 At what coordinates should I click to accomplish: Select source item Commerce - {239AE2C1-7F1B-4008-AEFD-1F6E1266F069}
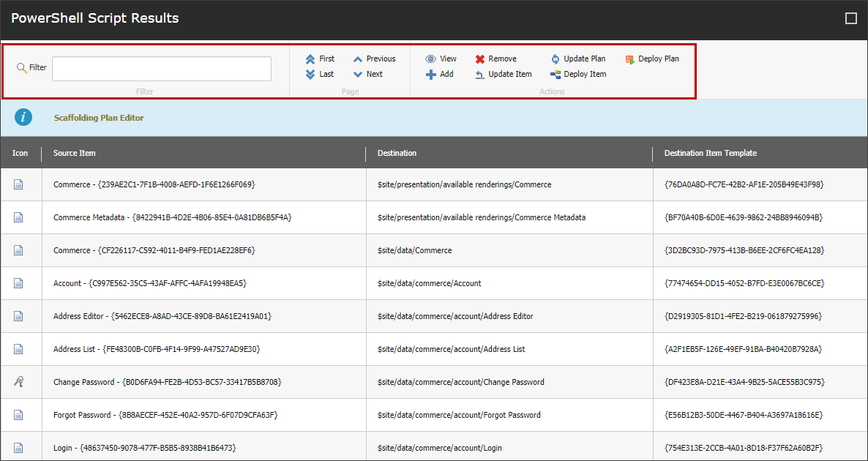[x=154, y=184]
